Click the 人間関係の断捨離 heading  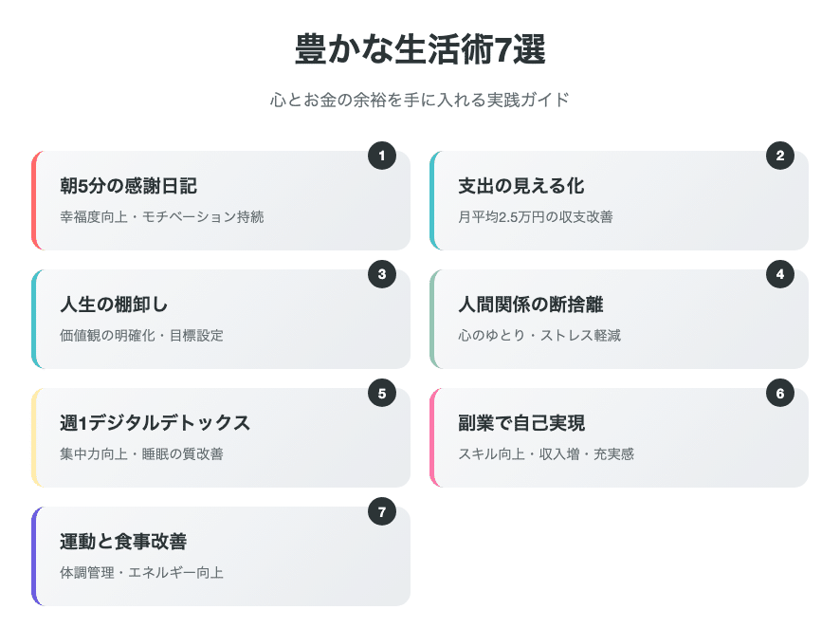[530, 305]
